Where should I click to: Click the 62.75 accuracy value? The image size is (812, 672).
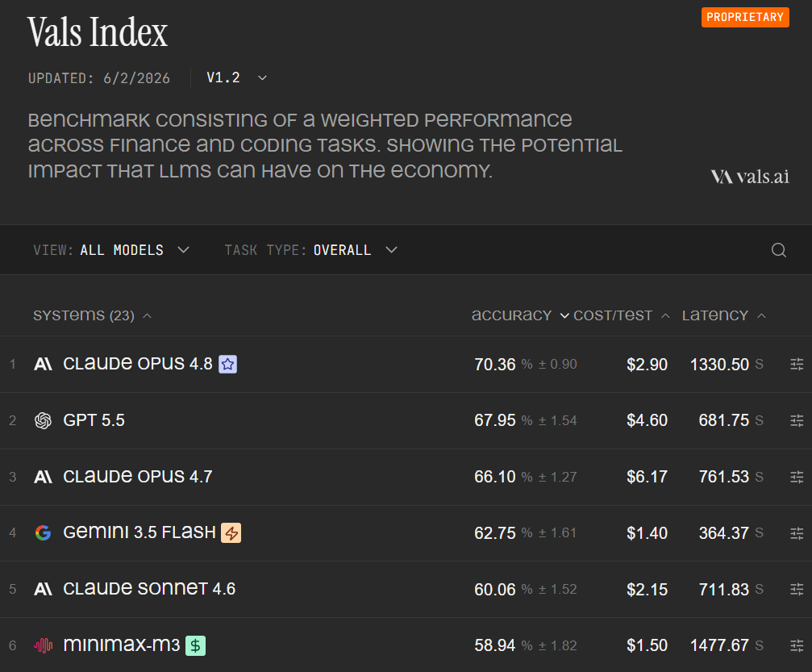pos(494,532)
